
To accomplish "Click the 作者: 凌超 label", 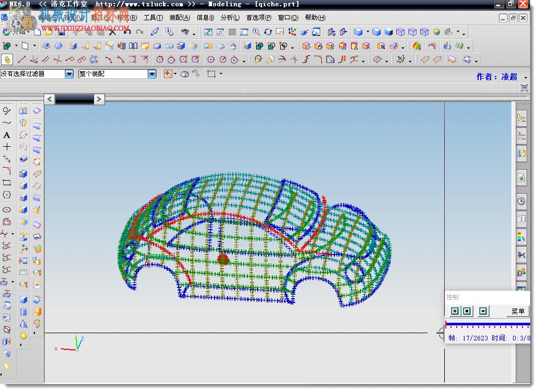I will click(496, 77).
